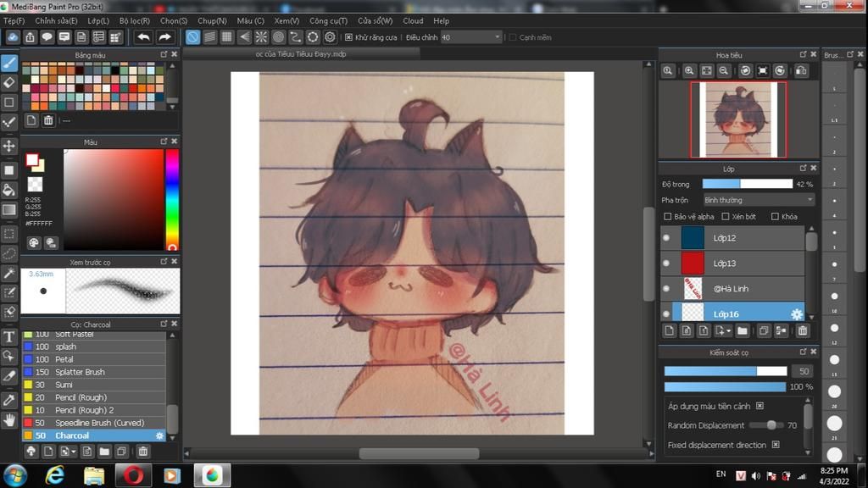Create a new raster layer

click(670, 331)
